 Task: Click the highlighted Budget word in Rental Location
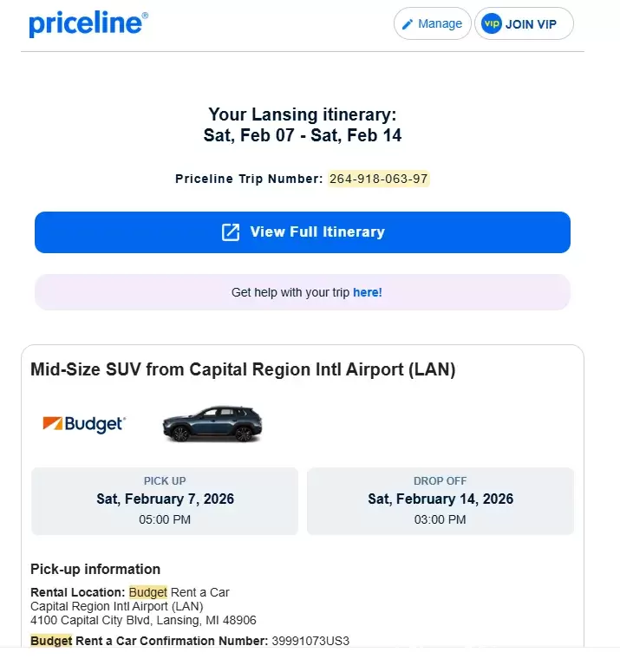click(x=147, y=592)
